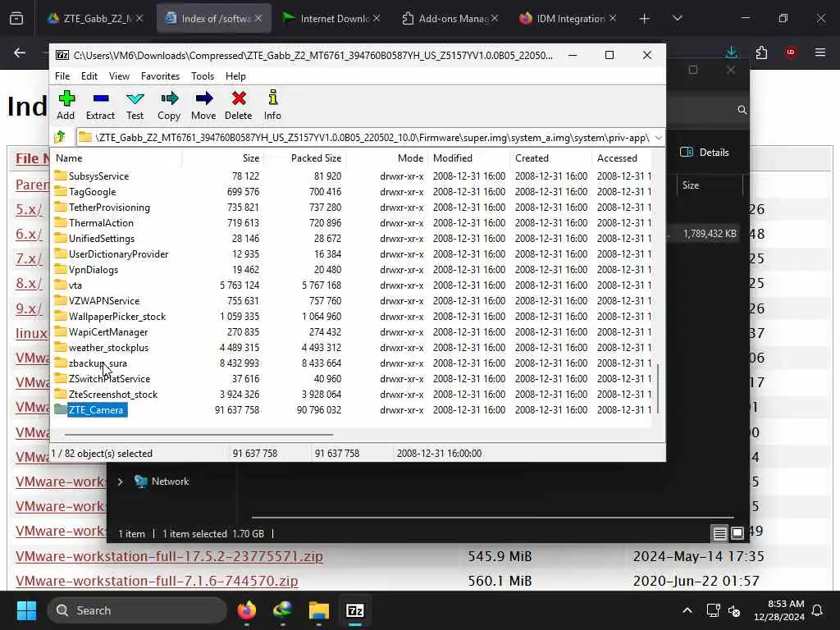The image size is (840, 630).
Task: Select the ZteScreenshot_stock folder
Action: [113, 394]
